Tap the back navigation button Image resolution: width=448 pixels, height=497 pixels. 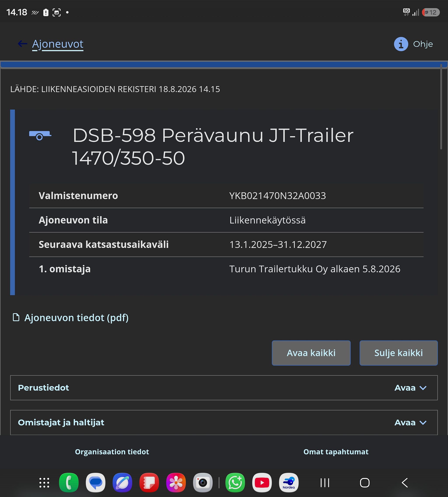click(x=405, y=483)
